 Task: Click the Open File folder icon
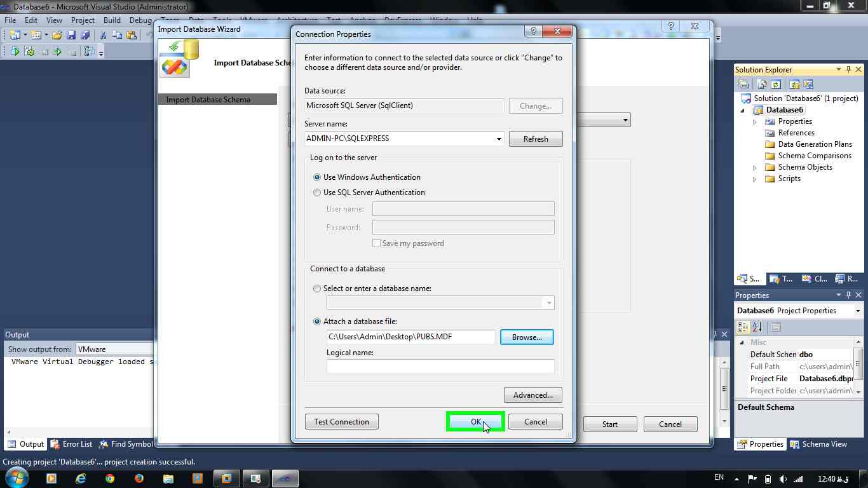coord(57,35)
